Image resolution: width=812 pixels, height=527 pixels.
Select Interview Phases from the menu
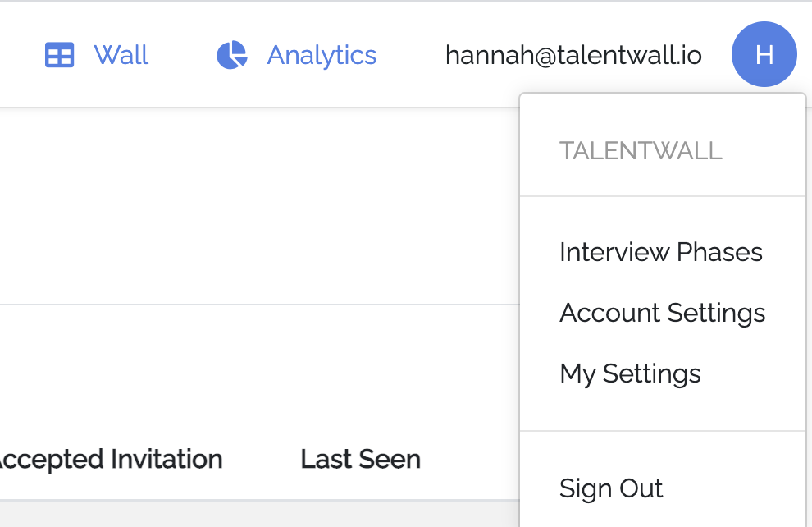click(660, 252)
